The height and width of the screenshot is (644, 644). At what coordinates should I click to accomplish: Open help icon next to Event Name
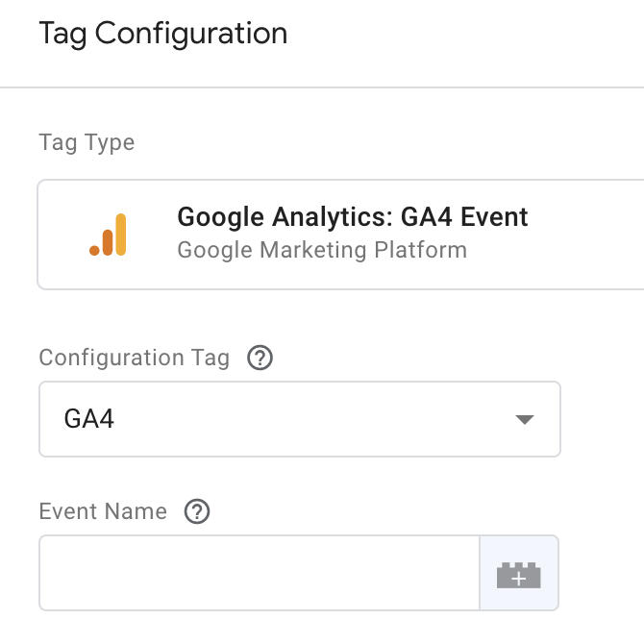pyautogui.click(x=196, y=511)
